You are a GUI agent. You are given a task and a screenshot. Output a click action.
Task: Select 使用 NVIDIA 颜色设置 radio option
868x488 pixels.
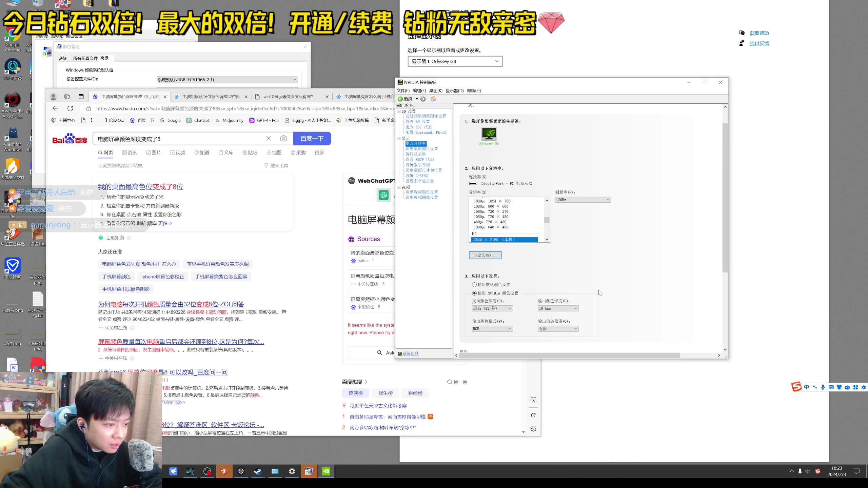[474, 293]
